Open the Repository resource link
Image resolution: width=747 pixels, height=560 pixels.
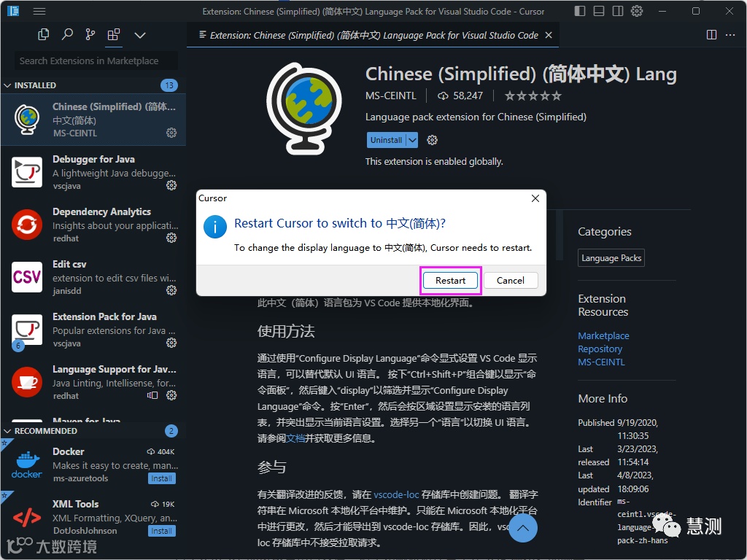click(600, 349)
